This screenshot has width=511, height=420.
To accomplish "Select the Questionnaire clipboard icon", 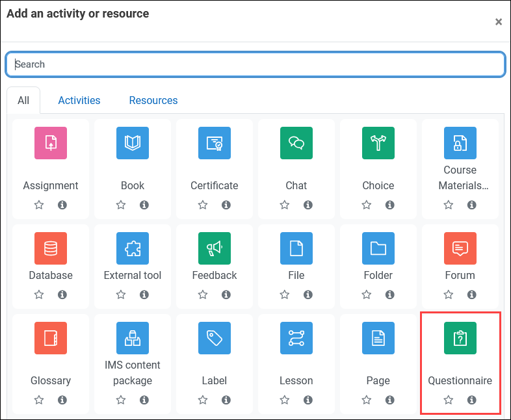I will (460, 338).
